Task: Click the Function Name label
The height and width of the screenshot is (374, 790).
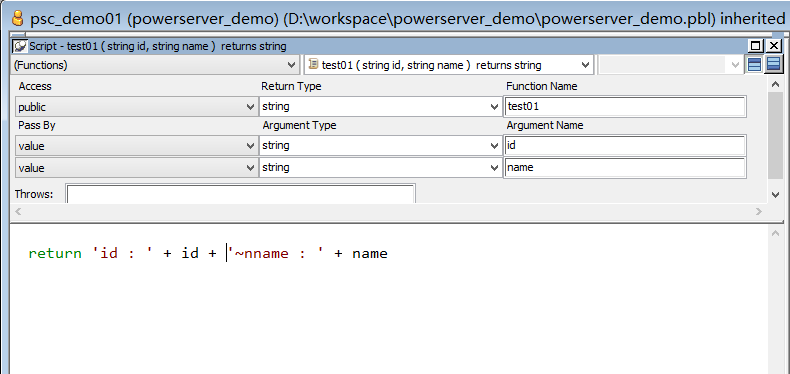Action: point(542,86)
